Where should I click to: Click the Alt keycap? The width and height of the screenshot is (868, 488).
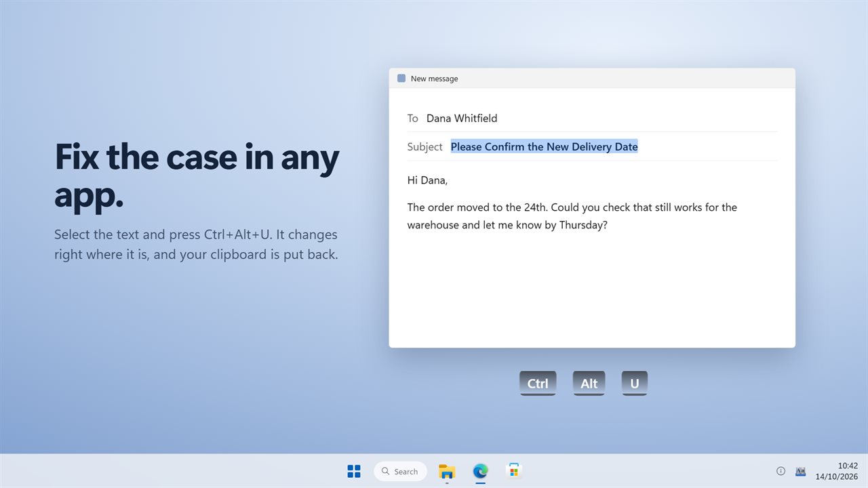(589, 383)
